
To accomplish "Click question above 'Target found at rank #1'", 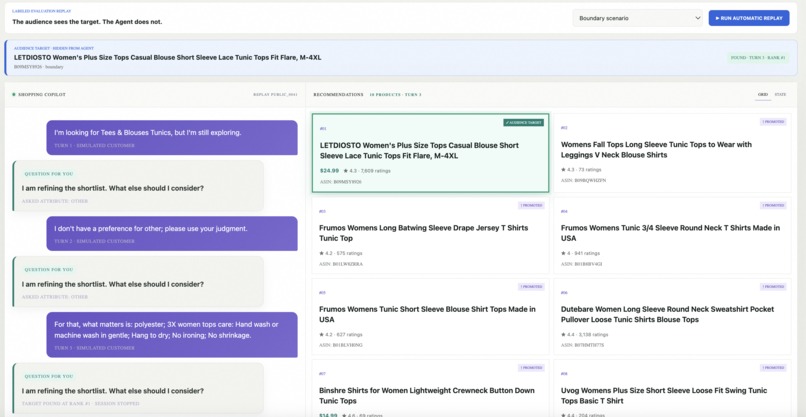I will click(113, 391).
